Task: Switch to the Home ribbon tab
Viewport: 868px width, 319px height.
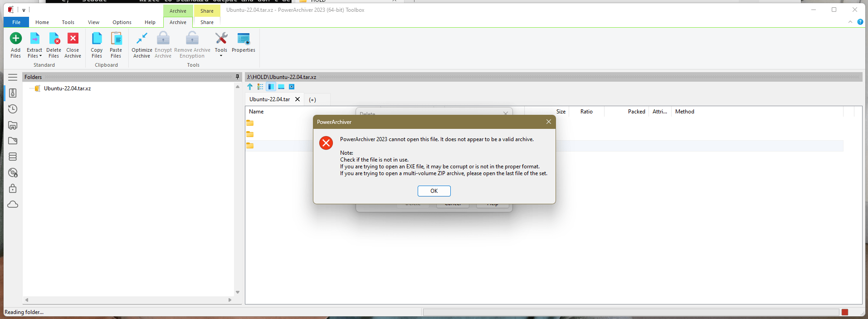Action: (42, 22)
